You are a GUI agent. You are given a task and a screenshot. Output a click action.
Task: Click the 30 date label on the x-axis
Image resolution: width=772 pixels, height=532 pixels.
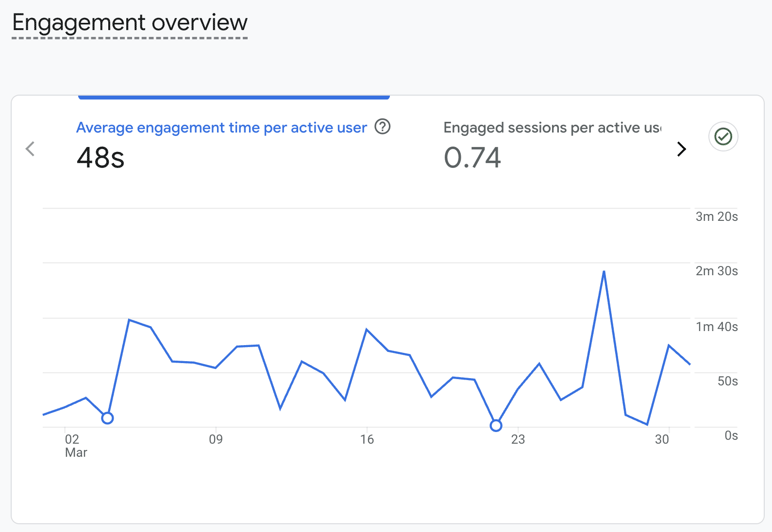662,439
